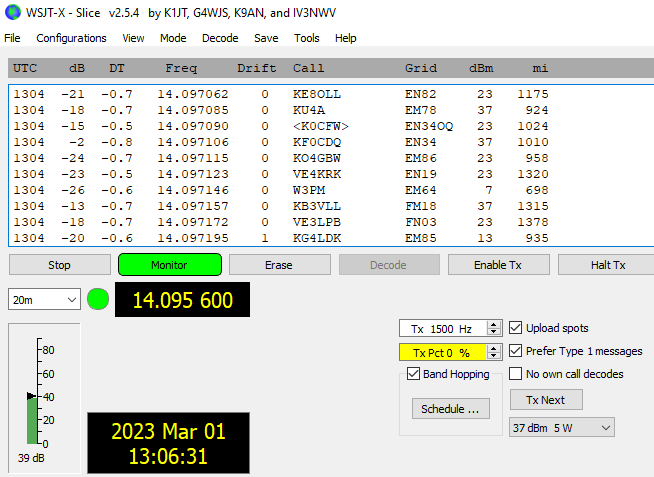Click the Freq column header

[181, 68]
